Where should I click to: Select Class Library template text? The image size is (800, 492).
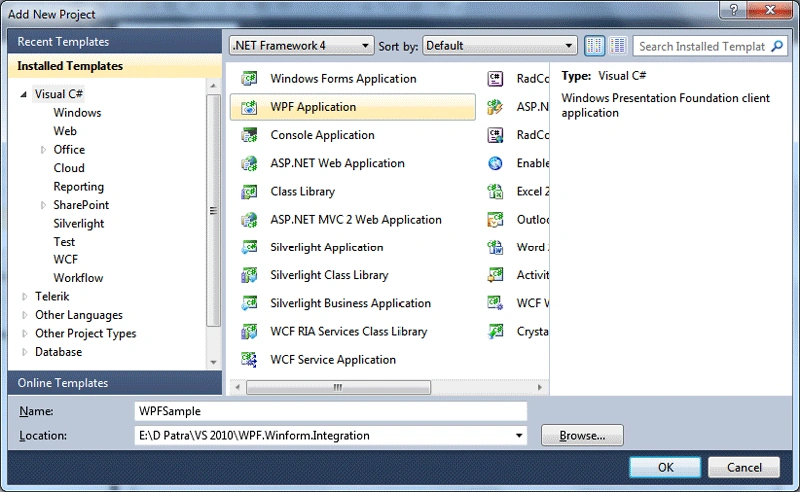(303, 191)
